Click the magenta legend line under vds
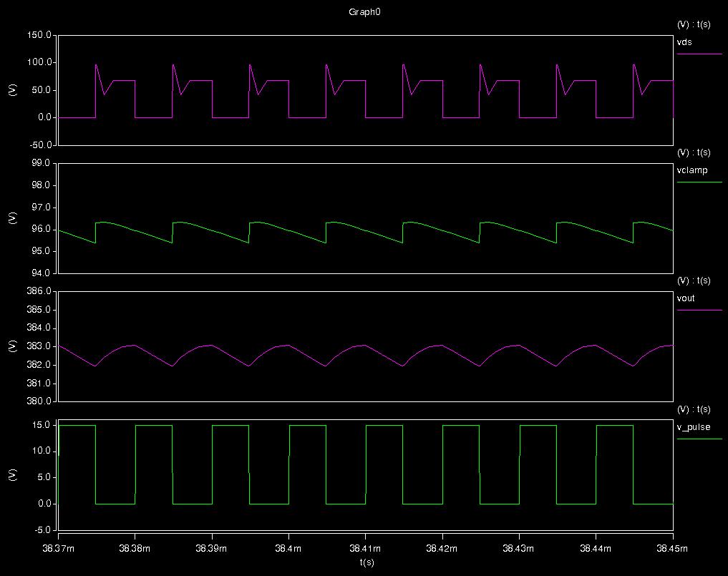The height and width of the screenshot is (576, 728). pos(699,54)
